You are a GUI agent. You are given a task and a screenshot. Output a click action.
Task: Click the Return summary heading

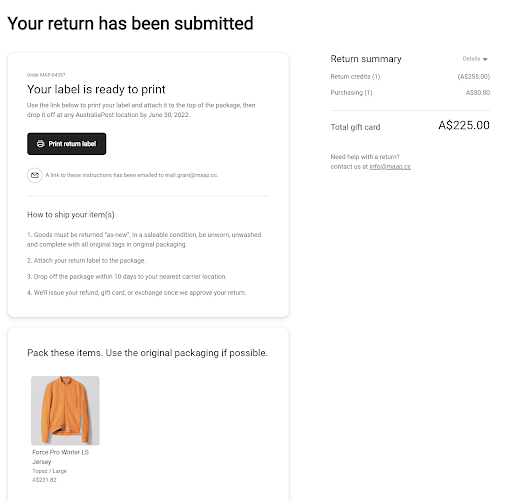tap(366, 59)
